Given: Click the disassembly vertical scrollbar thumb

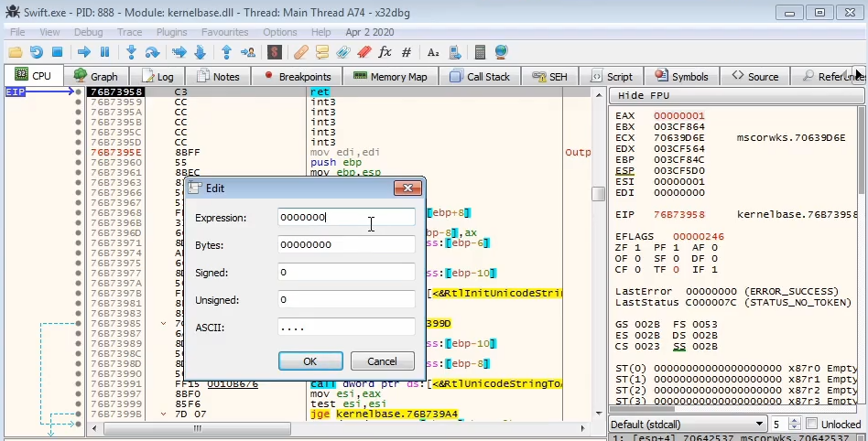Looking at the screenshot, I should (598, 194).
